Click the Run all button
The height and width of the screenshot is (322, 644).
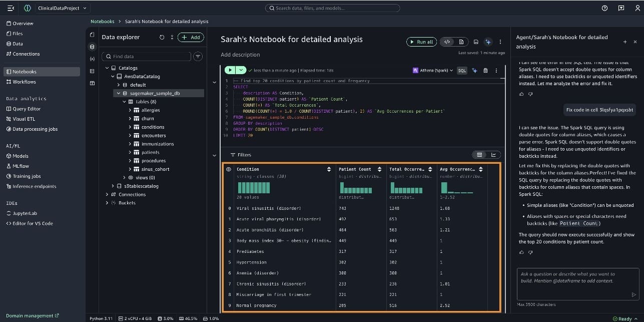click(x=421, y=42)
